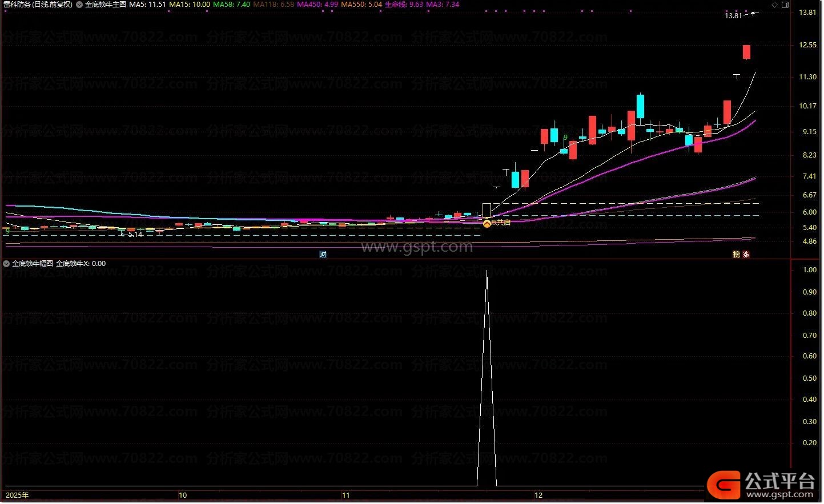
Task: Click the MA450 purple indicator label
Action: pyautogui.click(x=317, y=5)
